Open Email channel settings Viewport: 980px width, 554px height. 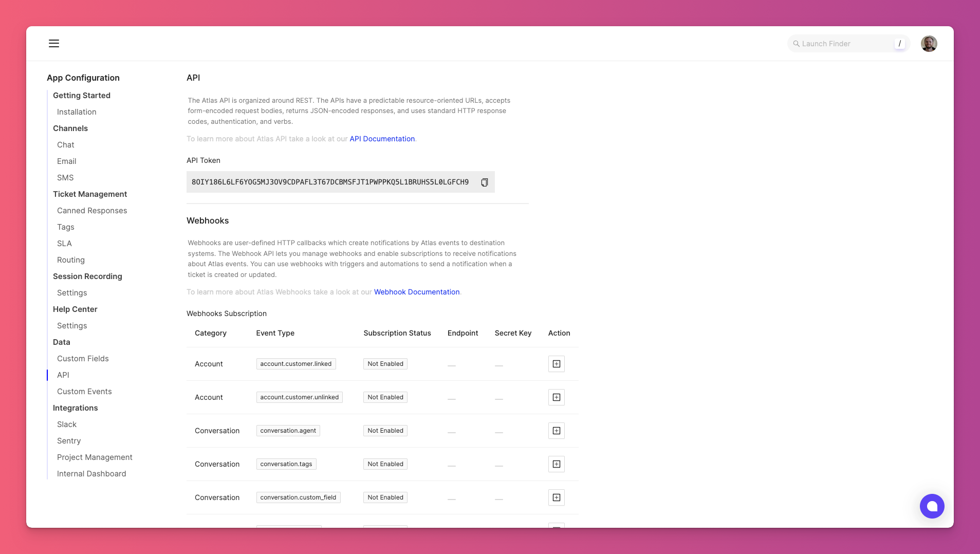click(x=67, y=161)
